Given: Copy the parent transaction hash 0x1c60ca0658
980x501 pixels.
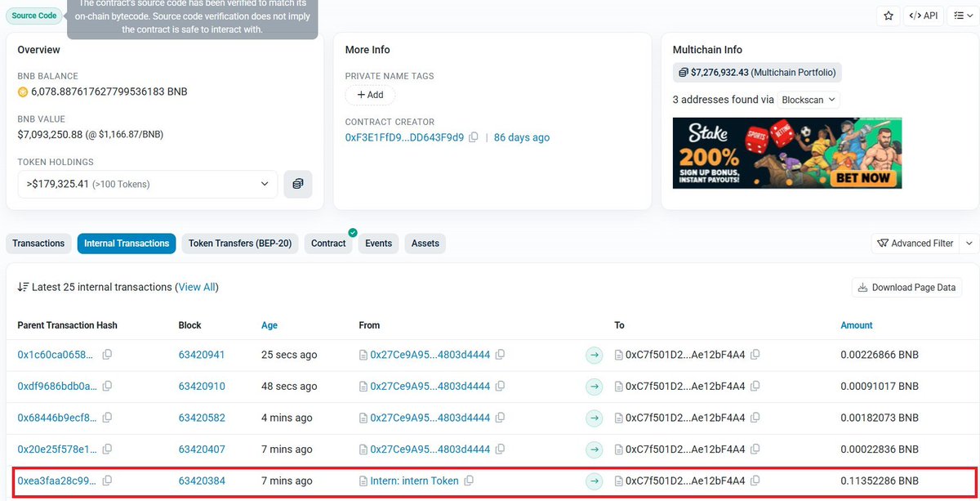Looking at the screenshot, I should 107,355.
